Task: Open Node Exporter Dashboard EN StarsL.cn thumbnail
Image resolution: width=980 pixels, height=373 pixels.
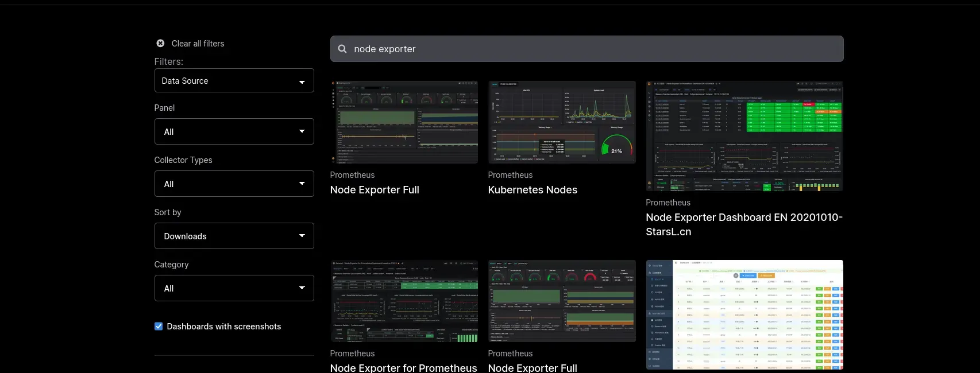Action: (x=744, y=136)
